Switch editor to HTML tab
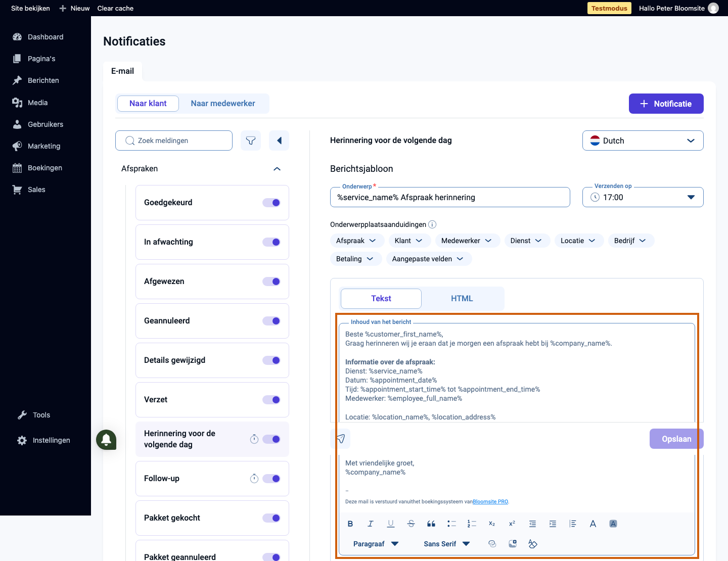The height and width of the screenshot is (561, 728). pos(462,299)
